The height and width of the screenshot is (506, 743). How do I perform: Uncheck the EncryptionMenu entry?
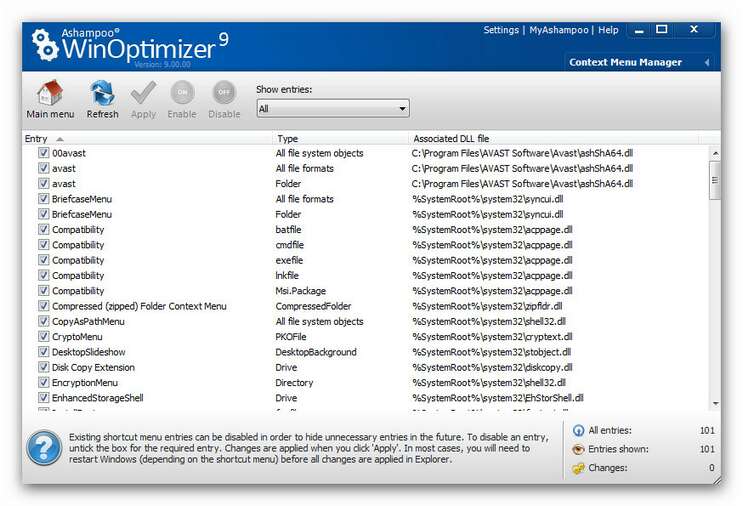44,382
